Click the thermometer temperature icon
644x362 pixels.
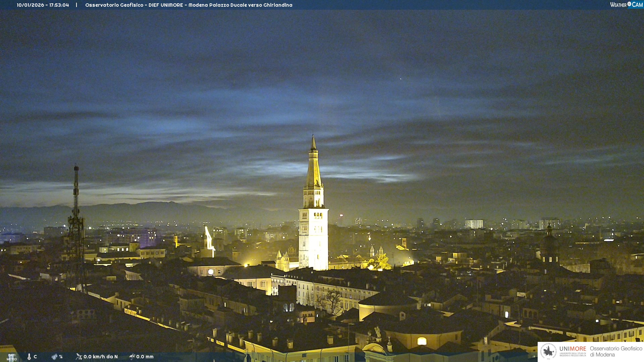coord(29,357)
